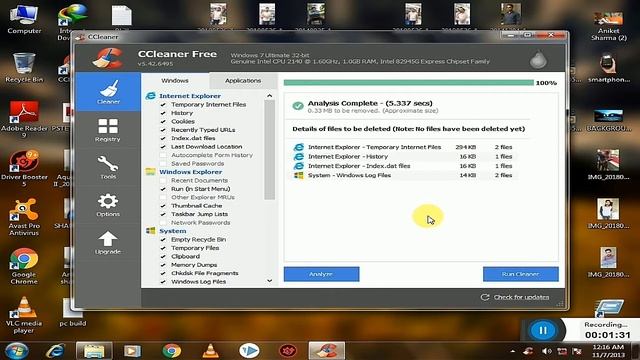Open Computer desktop icon
This screenshot has height=360, width=640.
[x=24, y=19]
